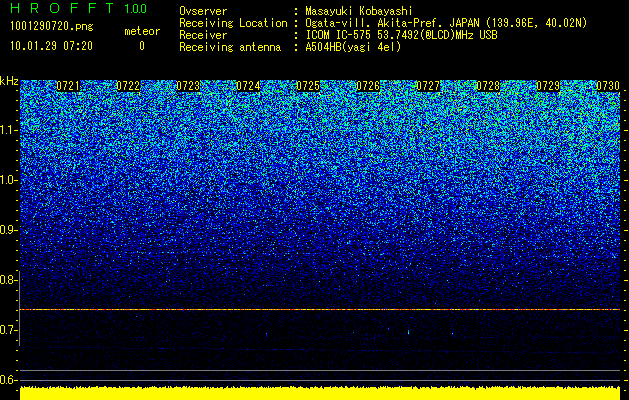Screen dimensions: 629x400
Task: Select the meteor count value 0
Action: 142,47
